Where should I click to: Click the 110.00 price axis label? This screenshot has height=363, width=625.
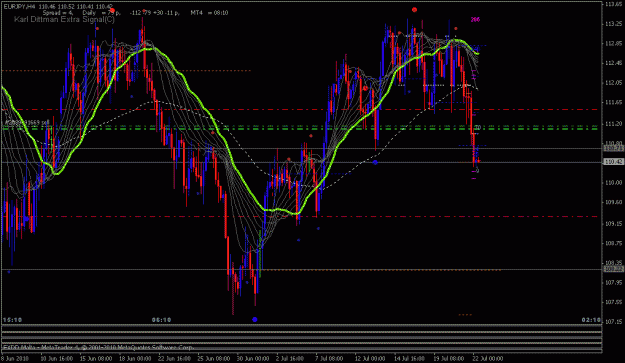613,183
